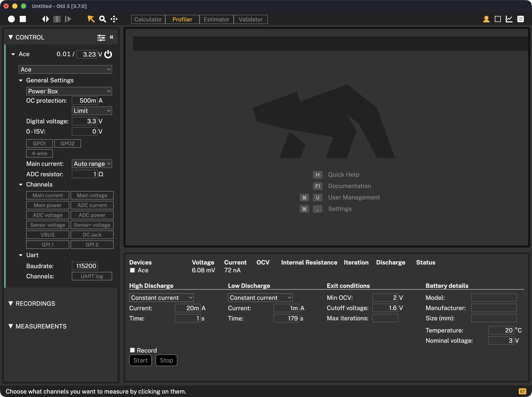Toggle the 4-wire mode
532x397 pixels.
(x=40, y=153)
